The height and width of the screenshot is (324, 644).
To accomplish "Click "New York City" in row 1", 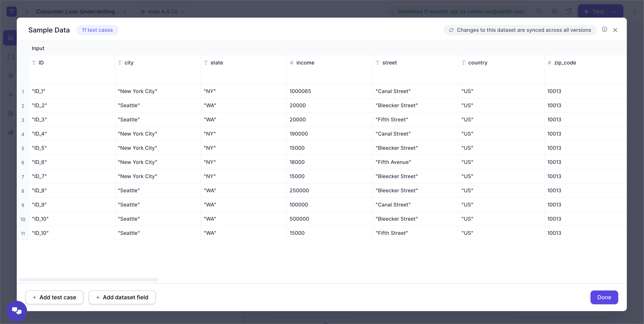I will tap(158, 91).
